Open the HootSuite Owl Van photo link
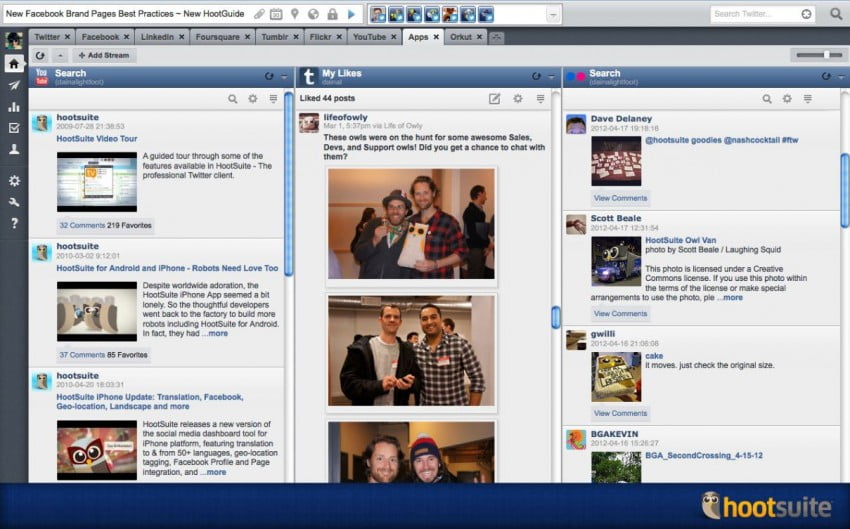850x529 pixels. point(680,240)
